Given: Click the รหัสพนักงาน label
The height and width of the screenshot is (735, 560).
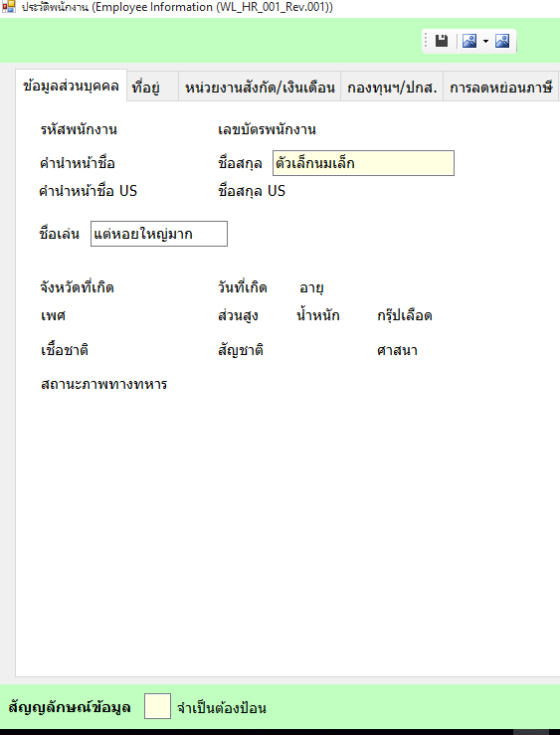Looking at the screenshot, I should 79,129.
